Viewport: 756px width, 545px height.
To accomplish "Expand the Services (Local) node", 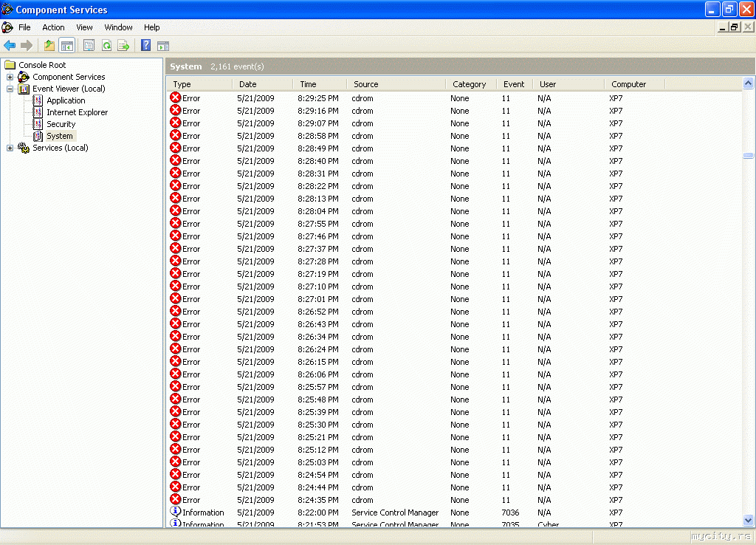I will (x=10, y=148).
